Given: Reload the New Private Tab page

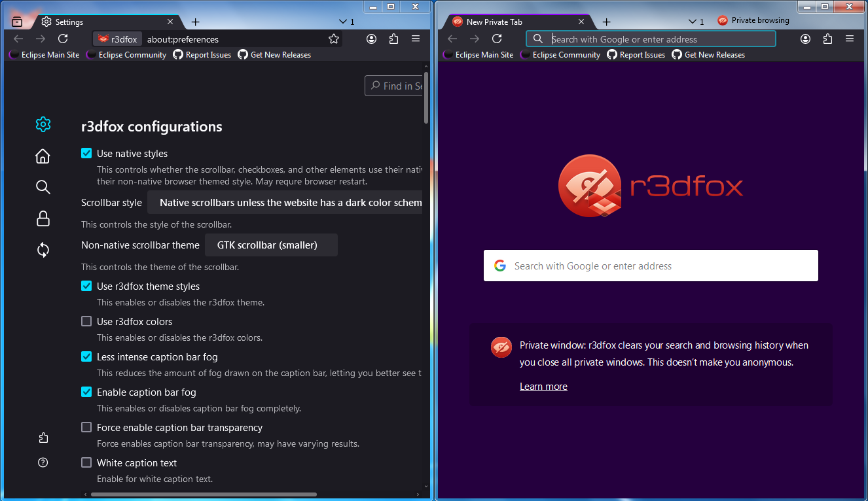Looking at the screenshot, I should click(x=497, y=39).
